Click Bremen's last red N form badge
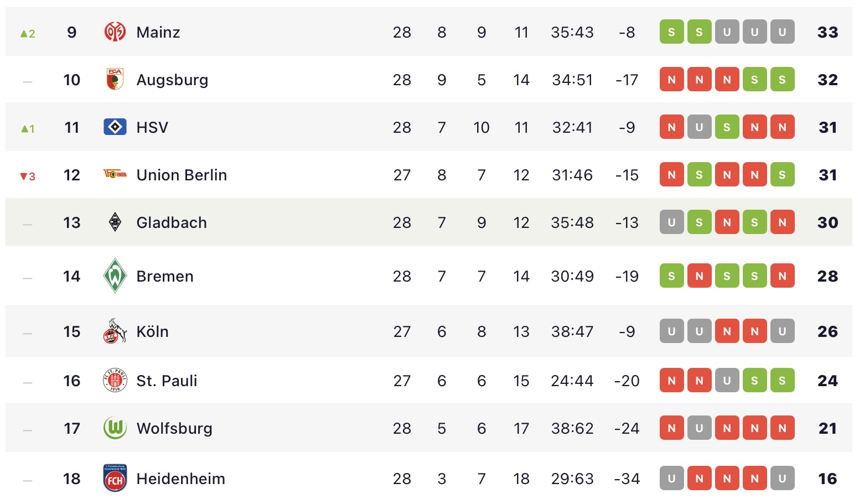Screen dimensions: 854x504 tap(782, 276)
